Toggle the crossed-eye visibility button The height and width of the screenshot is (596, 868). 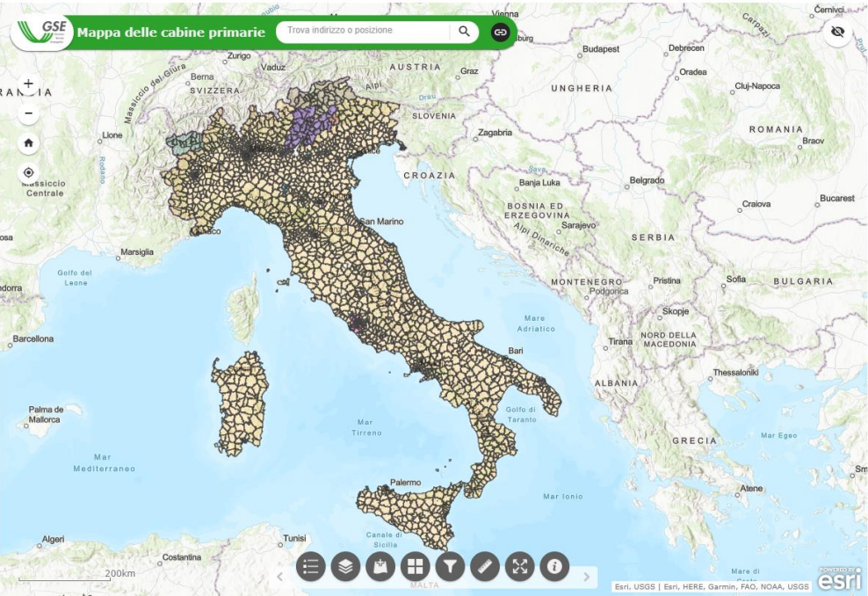point(837,33)
